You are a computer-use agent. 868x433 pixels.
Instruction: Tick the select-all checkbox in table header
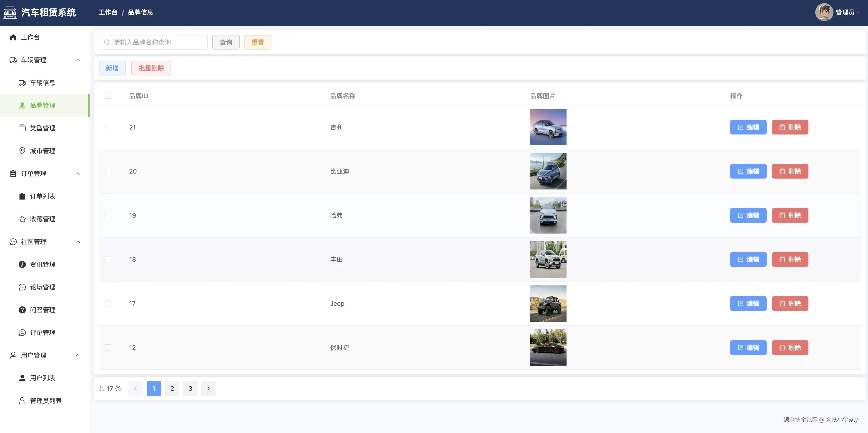pyautogui.click(x=108, y=96)
